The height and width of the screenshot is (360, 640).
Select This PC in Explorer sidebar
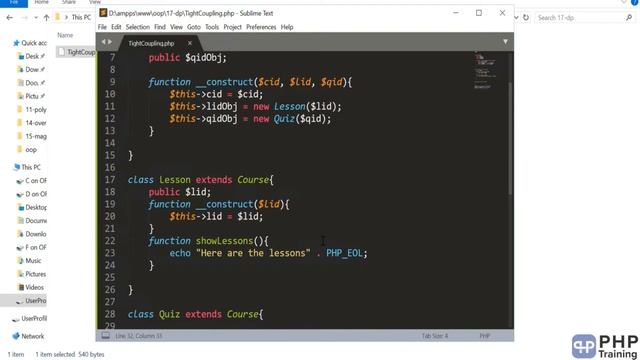coord(27,167)
